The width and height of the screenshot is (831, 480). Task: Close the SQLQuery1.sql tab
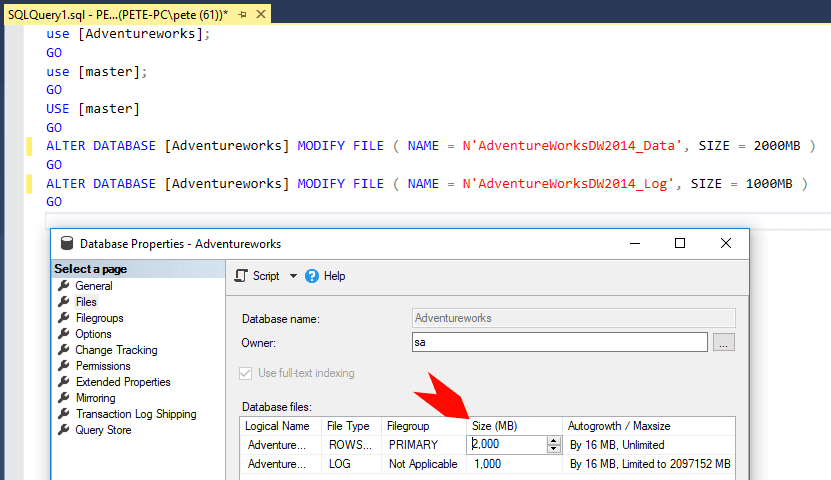tap(261, 14)
